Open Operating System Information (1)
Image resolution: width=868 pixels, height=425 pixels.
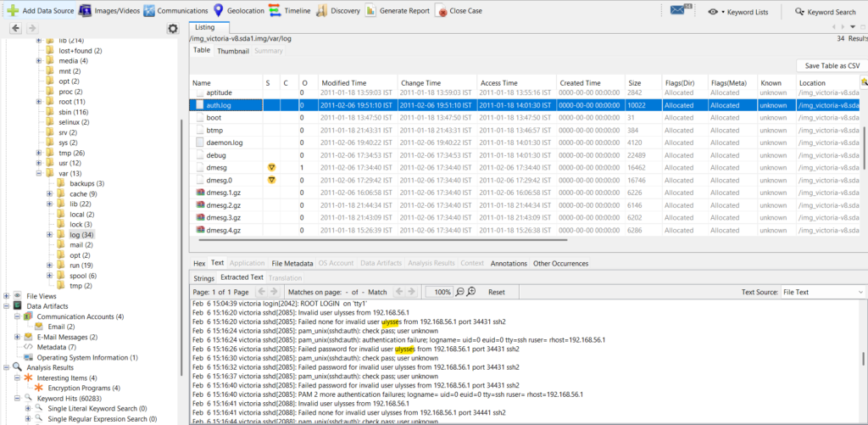click(87, 357)
